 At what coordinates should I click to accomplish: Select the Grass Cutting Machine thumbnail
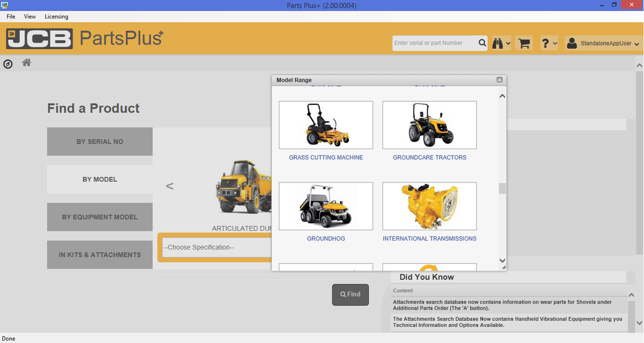[326, 125]
